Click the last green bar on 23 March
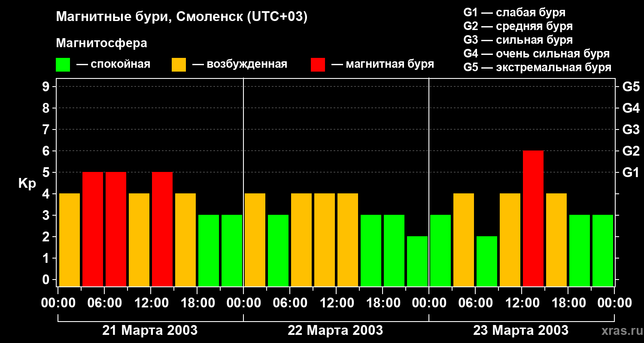The width and height of the screenshot is (644, 343). [x=603, y=251]
